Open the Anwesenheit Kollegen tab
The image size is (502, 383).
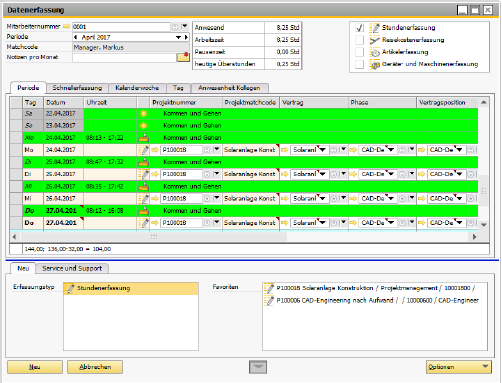229,88
